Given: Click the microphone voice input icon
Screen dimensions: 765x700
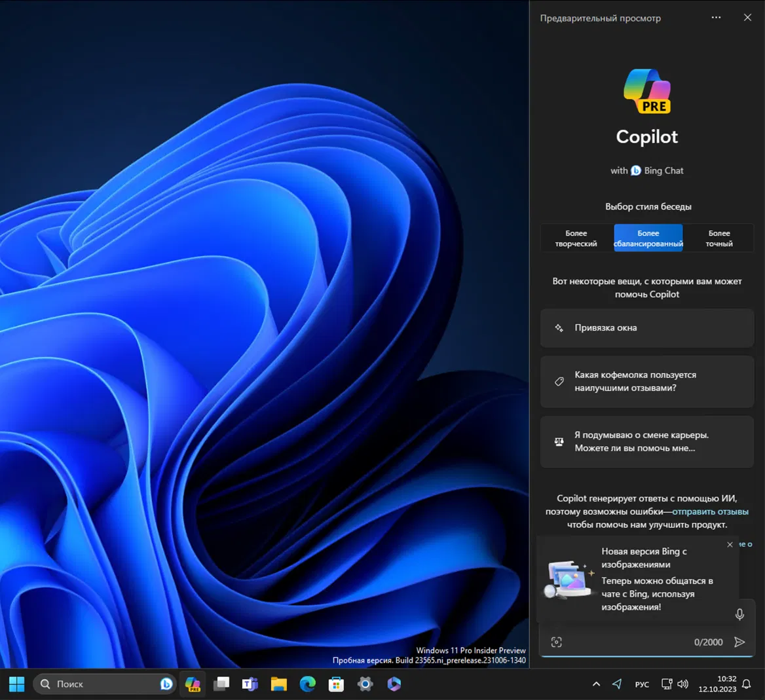Looking at the screenshot, I should [739, 614].
